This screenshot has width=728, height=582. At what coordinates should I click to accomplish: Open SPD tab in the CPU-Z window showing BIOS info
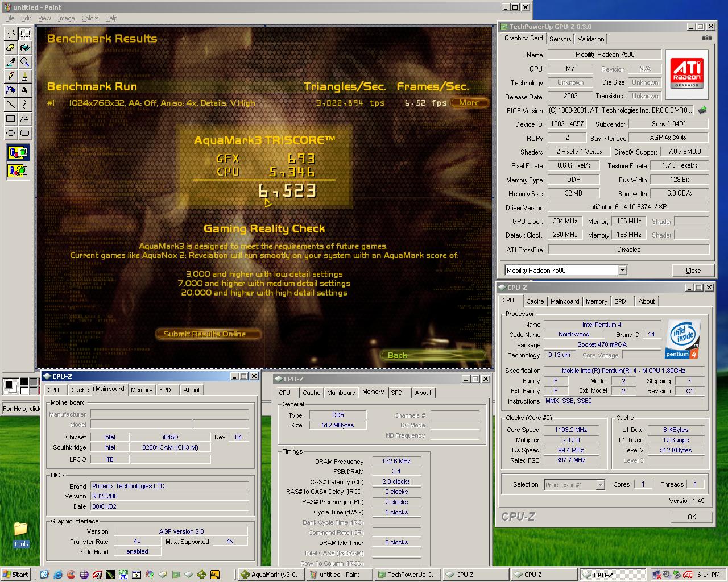point(165,390)
